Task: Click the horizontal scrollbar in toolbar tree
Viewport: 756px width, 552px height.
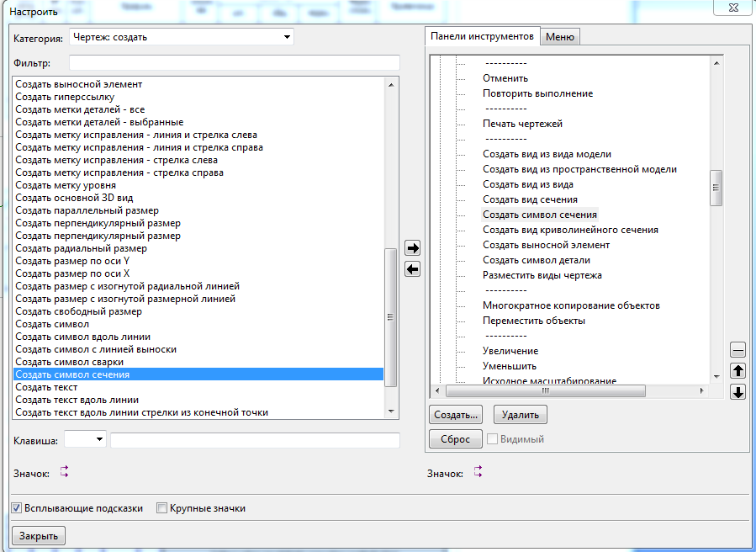Action: click(545, 391)
